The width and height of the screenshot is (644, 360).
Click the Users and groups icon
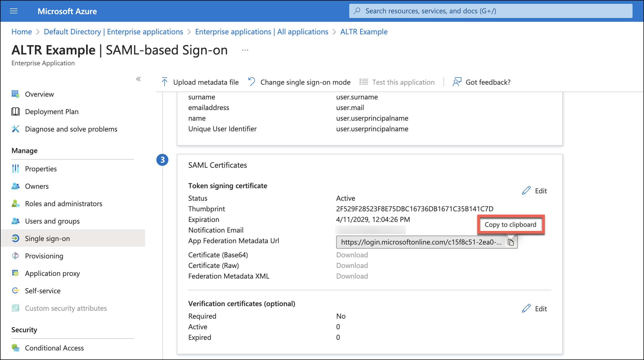pos(16,221)
